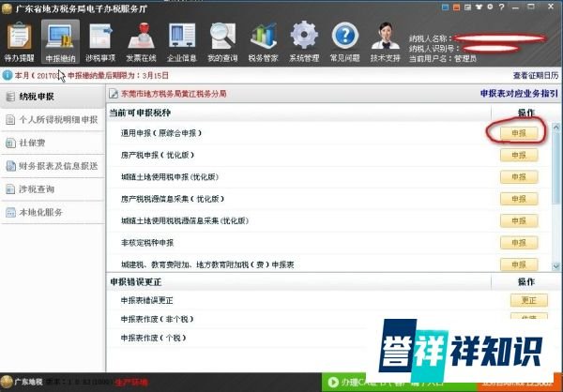This screenshot has width=563, height=392.
Task: Open 常见问题 question mark icon
Action: [x=344, y=41]
